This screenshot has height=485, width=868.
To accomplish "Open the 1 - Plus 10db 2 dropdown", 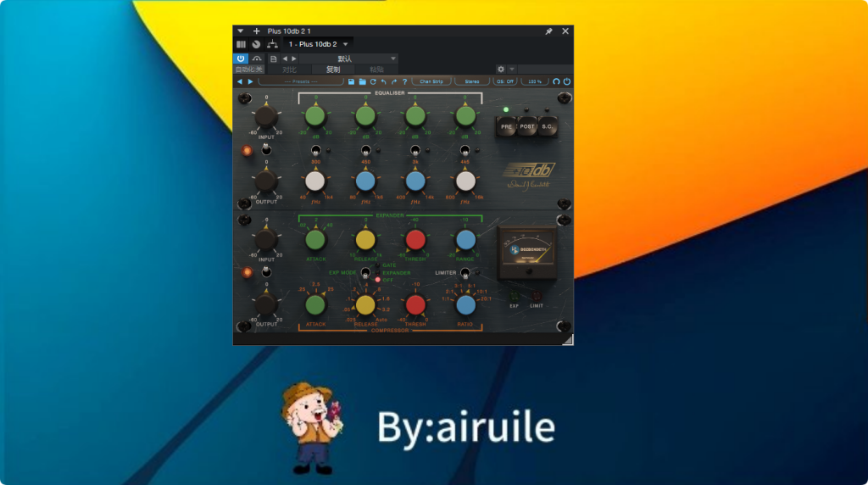I will [319, 44].
